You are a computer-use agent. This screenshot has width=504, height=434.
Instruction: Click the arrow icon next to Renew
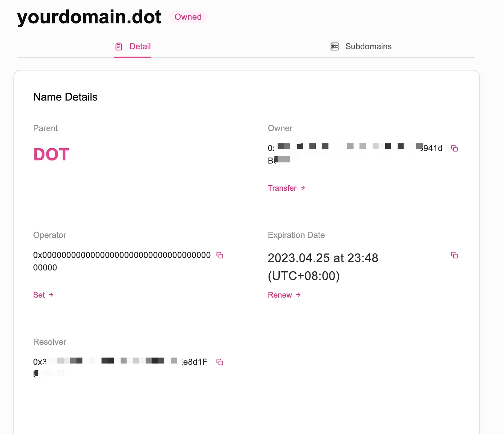[x=298, y=295]
